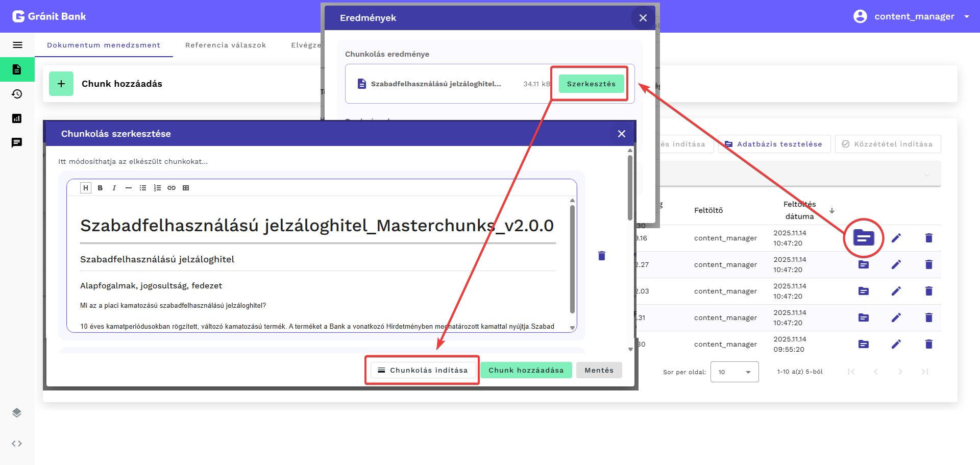Viewport: 980px width, 465px height.
Task: Open hamburger menu in left sidebar
Action: coord(17,45)
